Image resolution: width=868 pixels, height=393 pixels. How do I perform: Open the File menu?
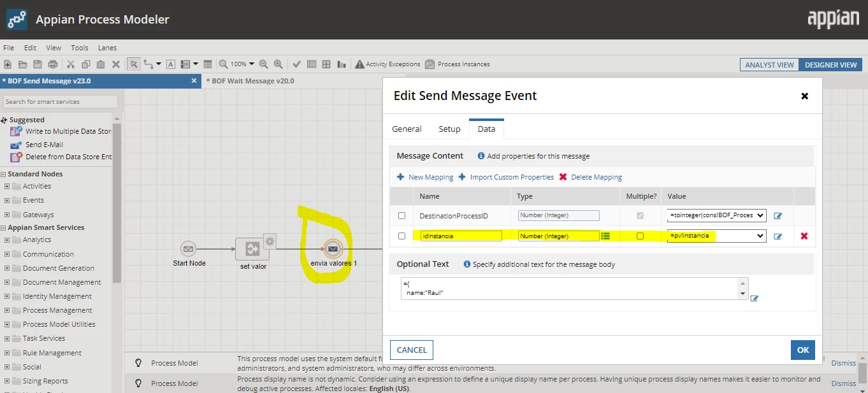9,48
